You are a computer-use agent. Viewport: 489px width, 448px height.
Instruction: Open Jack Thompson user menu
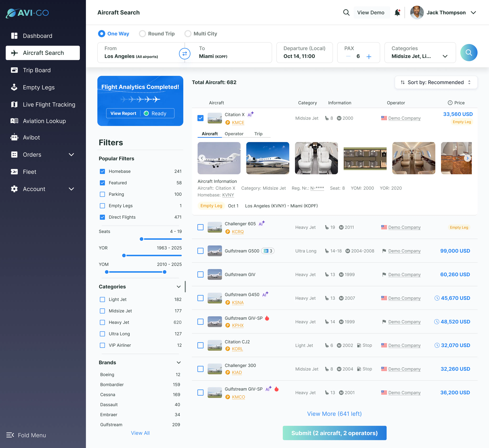point(443,13)
